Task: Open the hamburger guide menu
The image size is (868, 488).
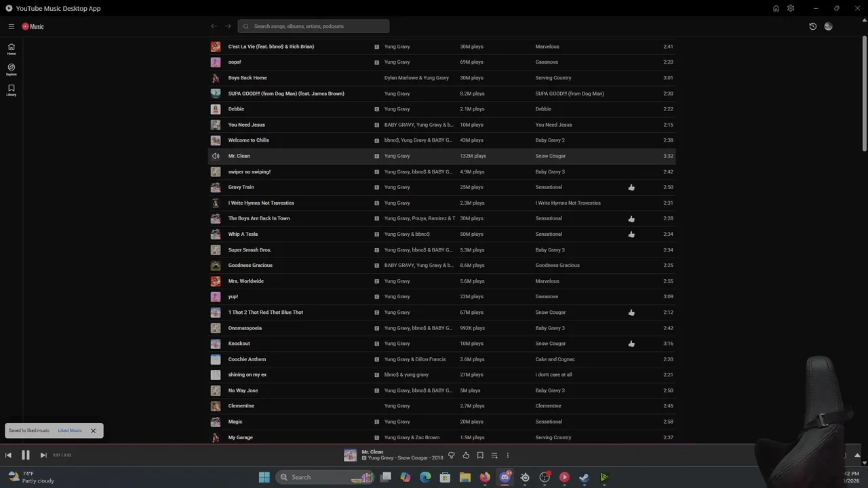Action: click(12, 26)
